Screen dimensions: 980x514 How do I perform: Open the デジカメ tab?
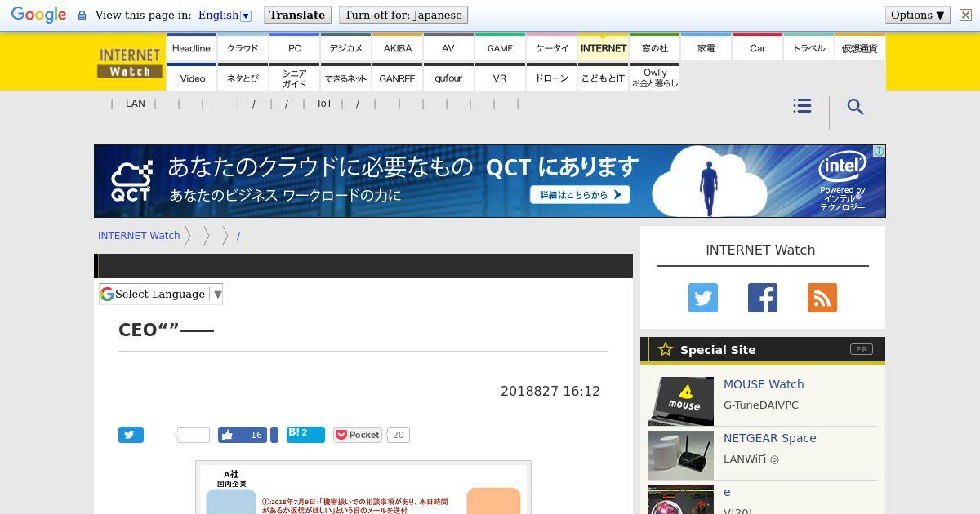point(346,47)
